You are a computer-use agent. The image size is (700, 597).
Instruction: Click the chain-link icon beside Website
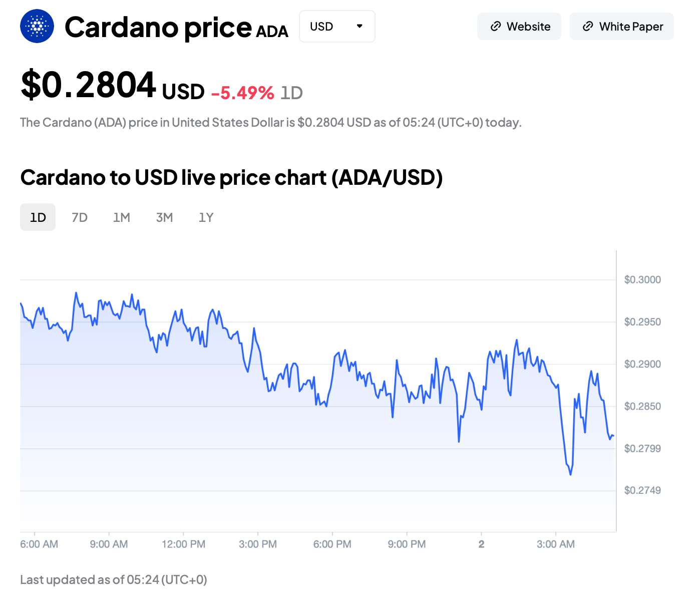pyautogui.click(x=496, y=27)
